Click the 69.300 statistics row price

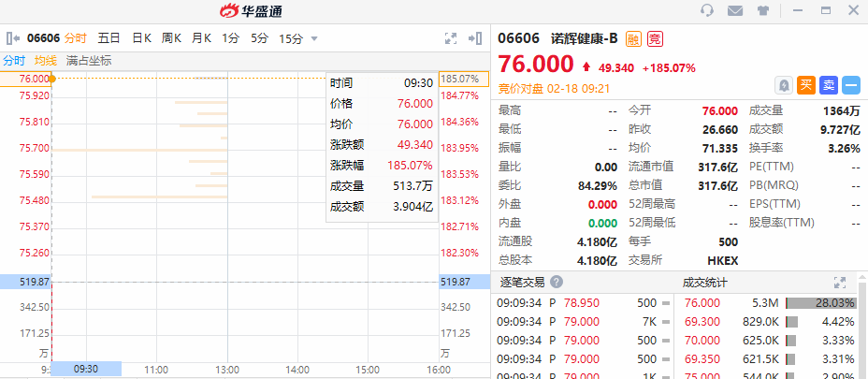(x=702, y=322)
